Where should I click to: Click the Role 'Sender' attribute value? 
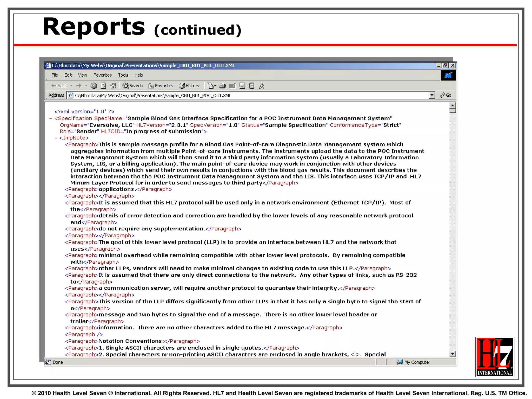click(87, 131)
